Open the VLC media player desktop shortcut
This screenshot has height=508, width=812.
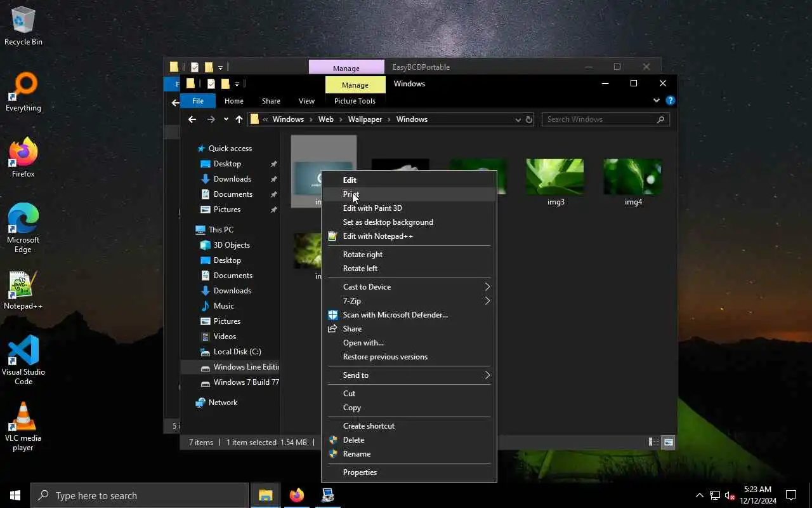(23, 427)
